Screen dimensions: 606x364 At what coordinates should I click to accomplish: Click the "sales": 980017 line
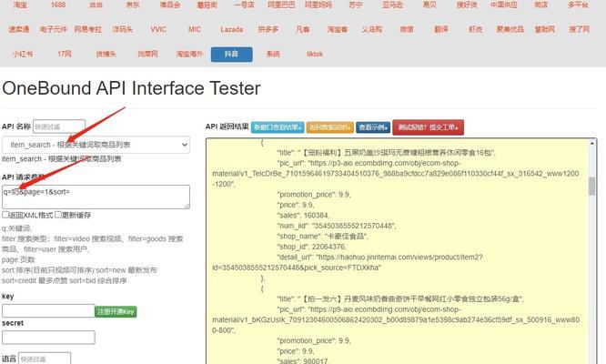click(303, 361)
